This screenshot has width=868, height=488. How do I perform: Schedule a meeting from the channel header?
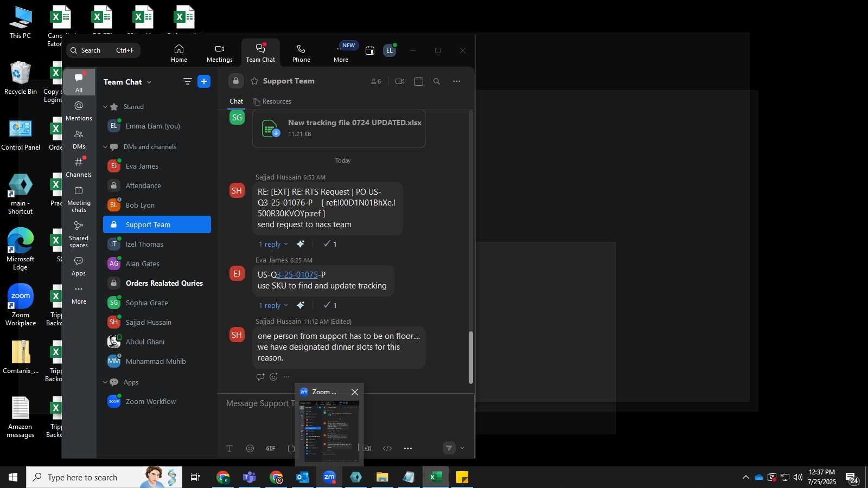(x=419, y=81)
